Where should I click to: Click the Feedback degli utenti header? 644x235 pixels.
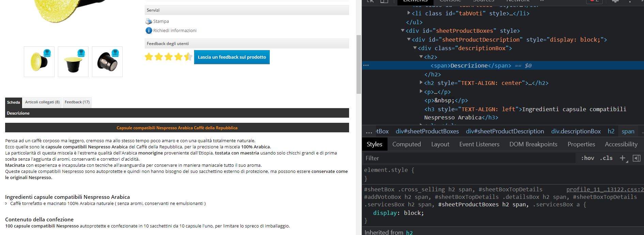click(x=247, y=43)
